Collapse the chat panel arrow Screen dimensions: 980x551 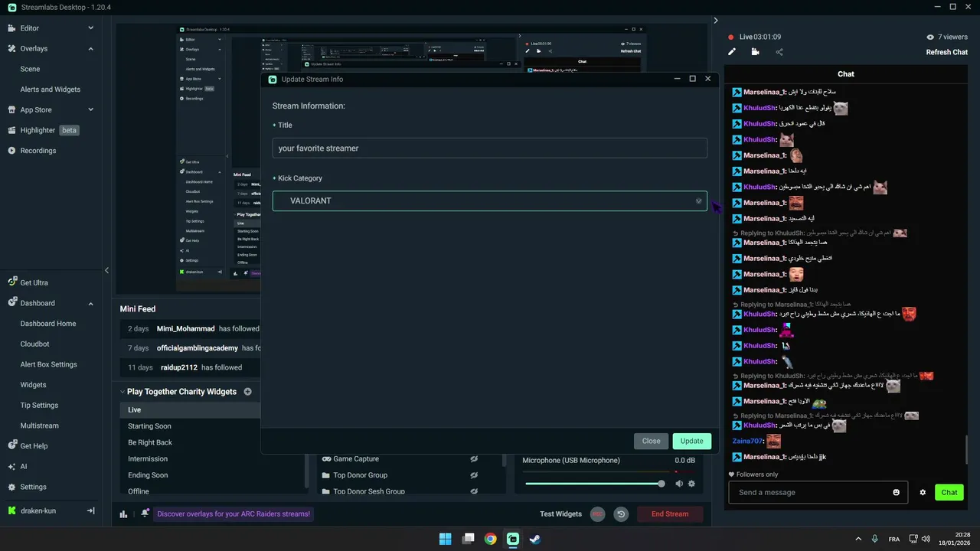(x=716, y=21)
